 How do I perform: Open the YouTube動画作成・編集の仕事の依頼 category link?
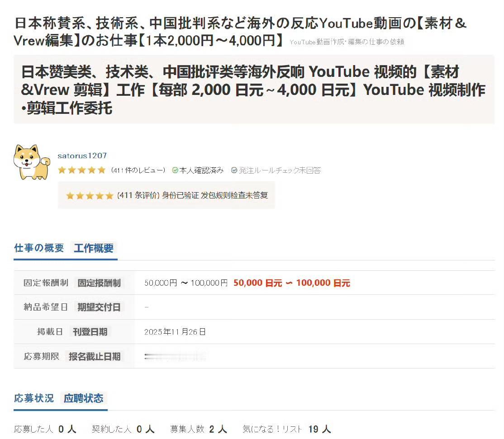click(347, 42)
